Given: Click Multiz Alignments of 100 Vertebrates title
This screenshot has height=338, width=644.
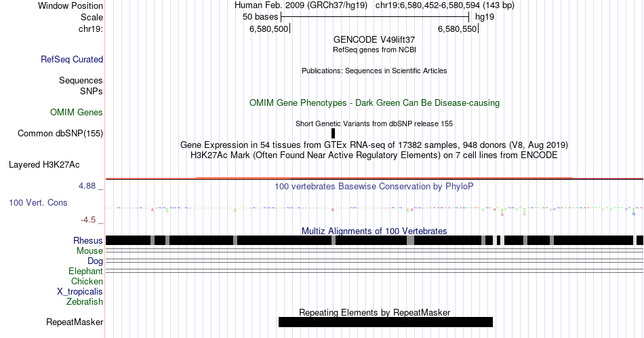Looking at the screenshot, I should click(x=374, y=231).
